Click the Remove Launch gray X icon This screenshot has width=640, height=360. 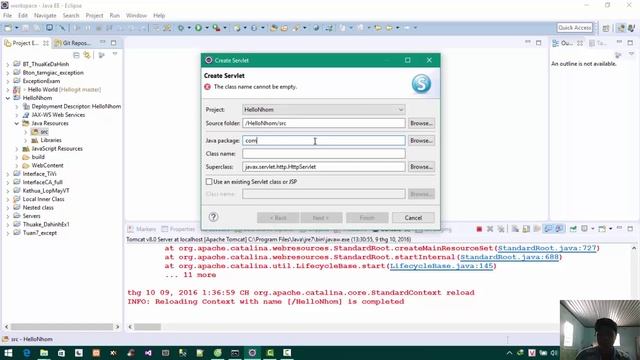click(490, 229)
